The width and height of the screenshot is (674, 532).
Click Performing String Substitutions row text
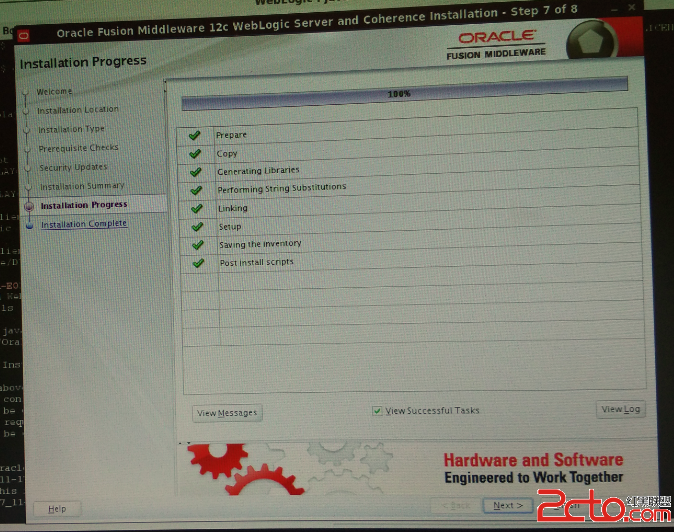pyautogui.click(x=282, y=188)
